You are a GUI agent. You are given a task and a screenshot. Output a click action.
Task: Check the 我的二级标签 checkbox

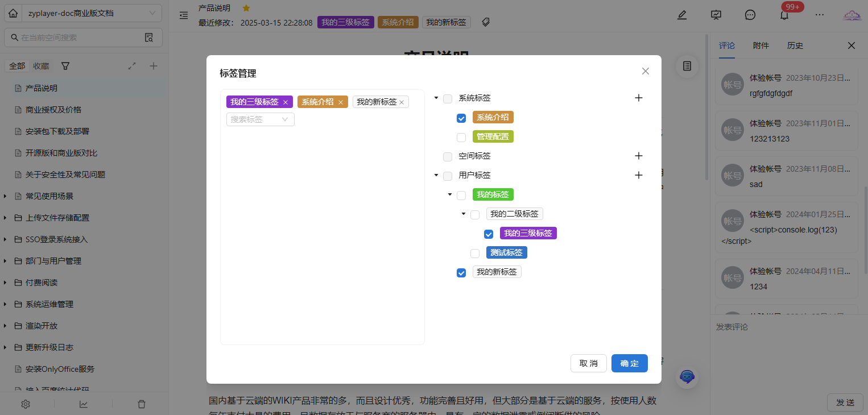tap(475, 215)
